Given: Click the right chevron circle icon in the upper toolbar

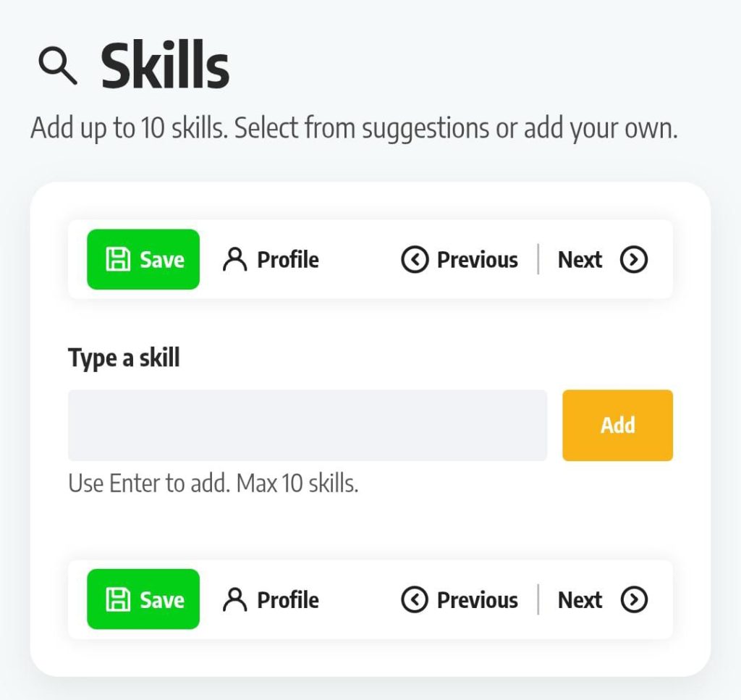Looking at the screenshot, I should coord(634,260).
